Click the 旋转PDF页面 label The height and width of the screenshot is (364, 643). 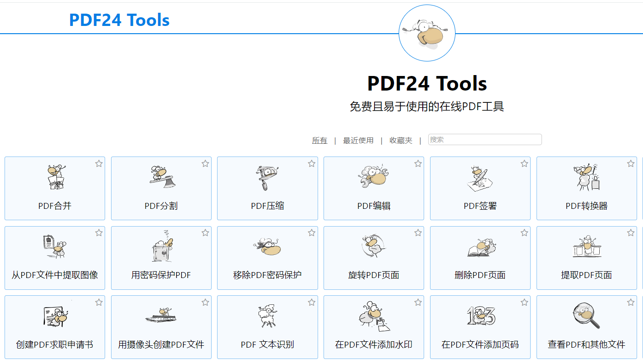(x=374, y=275)
